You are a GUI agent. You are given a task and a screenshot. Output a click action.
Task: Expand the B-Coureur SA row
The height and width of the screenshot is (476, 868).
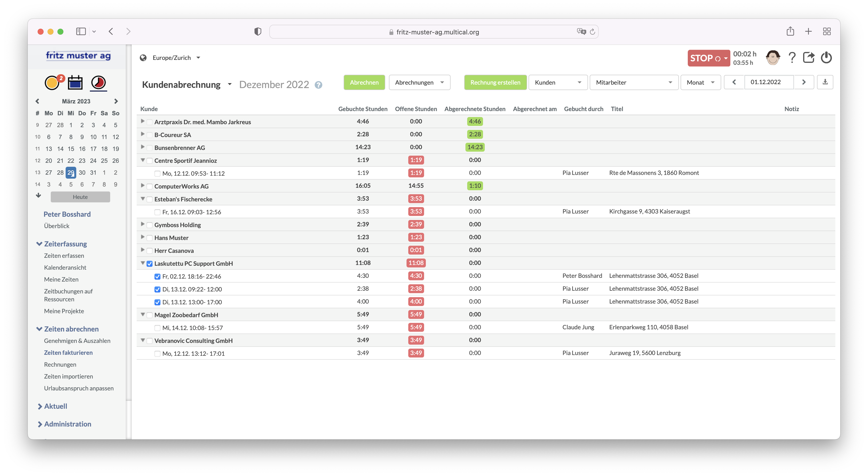(143, 134)
